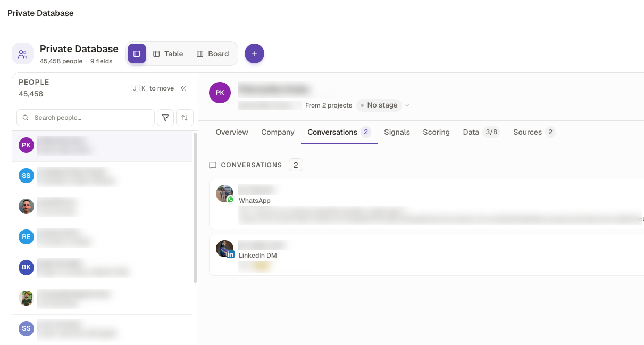Open the Overview tab
The image size is (644, 345).
click(x=232, y=132)
